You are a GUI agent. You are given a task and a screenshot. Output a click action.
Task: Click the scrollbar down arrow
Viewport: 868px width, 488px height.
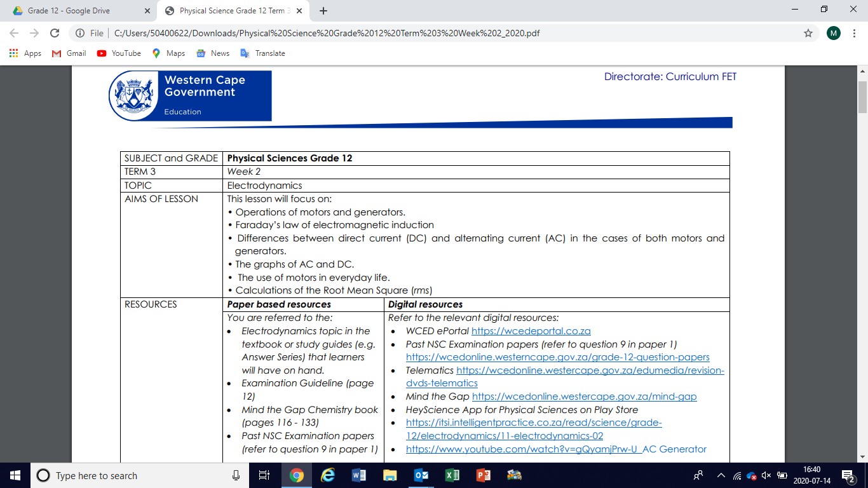pyautogui.click(x=862, y=457)
